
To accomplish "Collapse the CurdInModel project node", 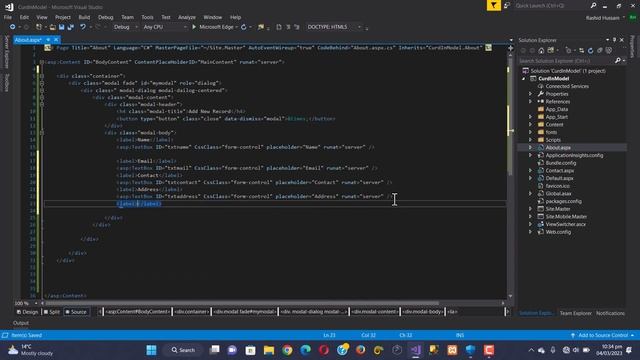I will 524,78.
